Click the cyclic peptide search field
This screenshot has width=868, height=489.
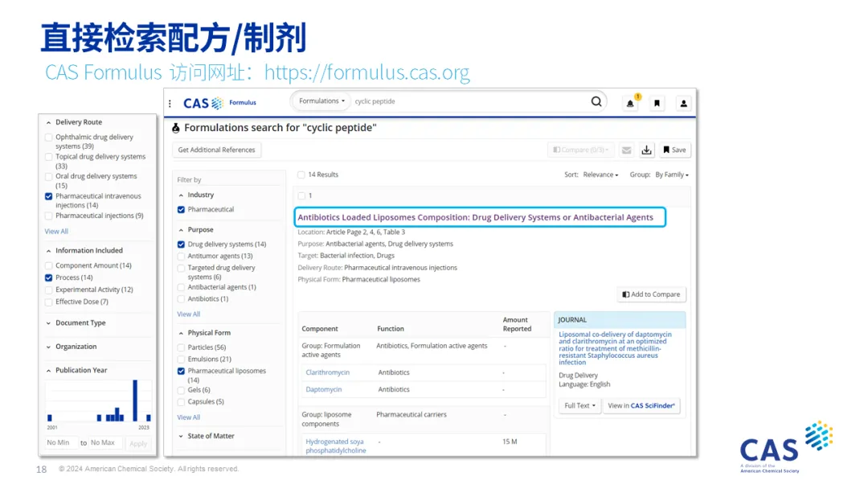point(469,101)
